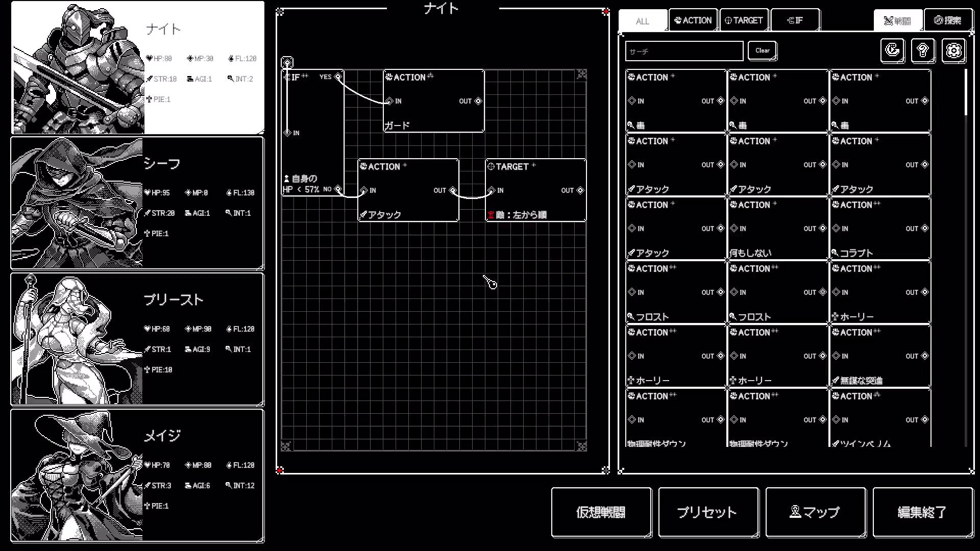The width and height of the screenshot is (980, 551).
Task: Click the IN port of the アタック canvas node
Action: click(x=364, y=190)
